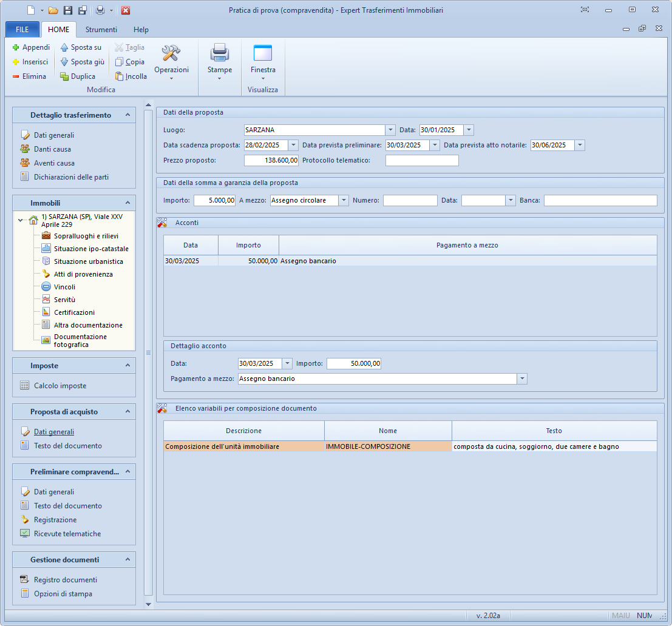Open Situazione ipo-catastale tree item

[90, 249]
